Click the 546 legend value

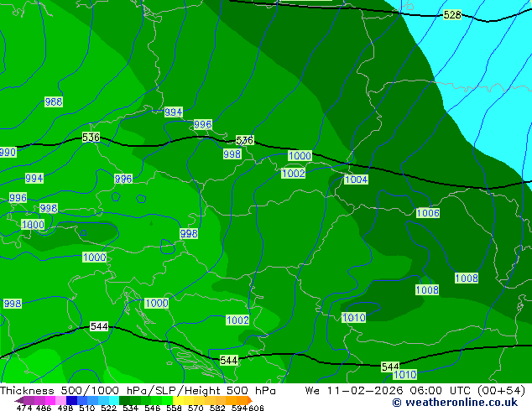coord(152,408)
